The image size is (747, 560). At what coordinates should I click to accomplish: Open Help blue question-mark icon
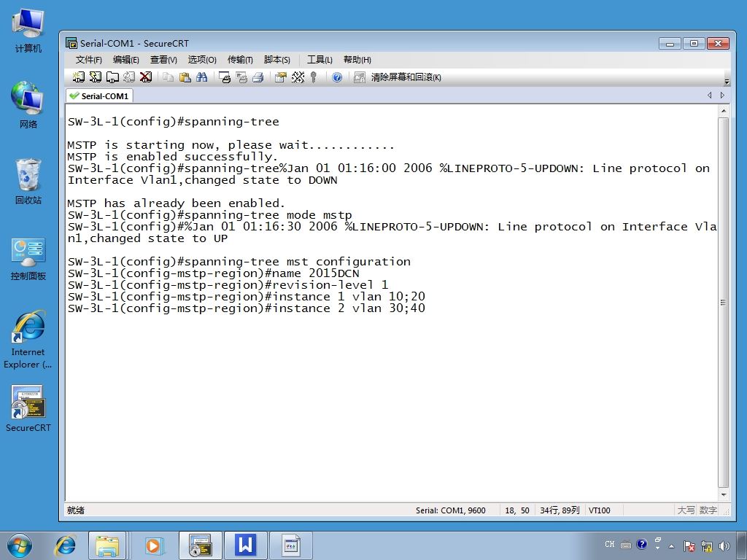click(x=337, y=77)
